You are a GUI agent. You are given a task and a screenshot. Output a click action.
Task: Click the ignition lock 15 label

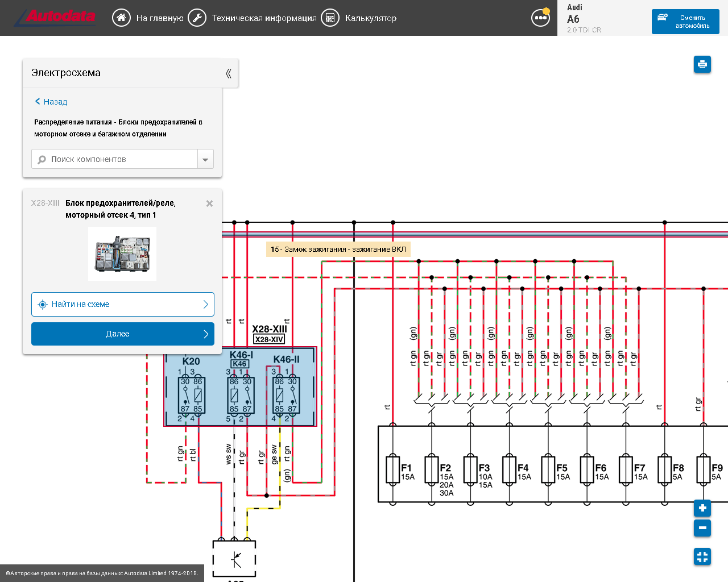[x=338, y=250]
